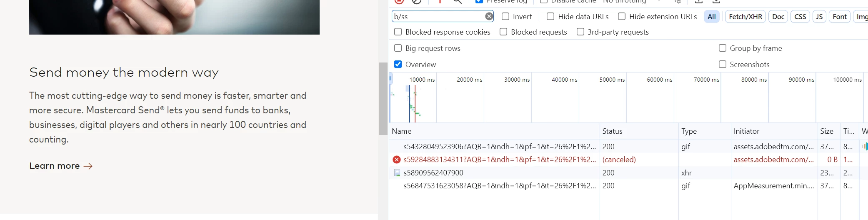Open the network search magnifier icon
The height and width of the screenshot is (220, 868).
coord(458,1)
